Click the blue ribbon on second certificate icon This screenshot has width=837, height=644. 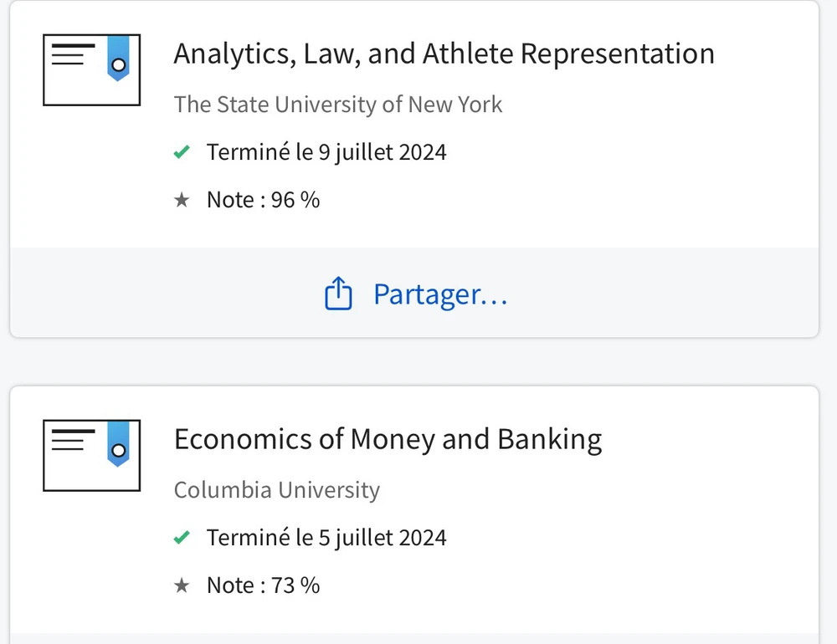[x=118, y=444]
